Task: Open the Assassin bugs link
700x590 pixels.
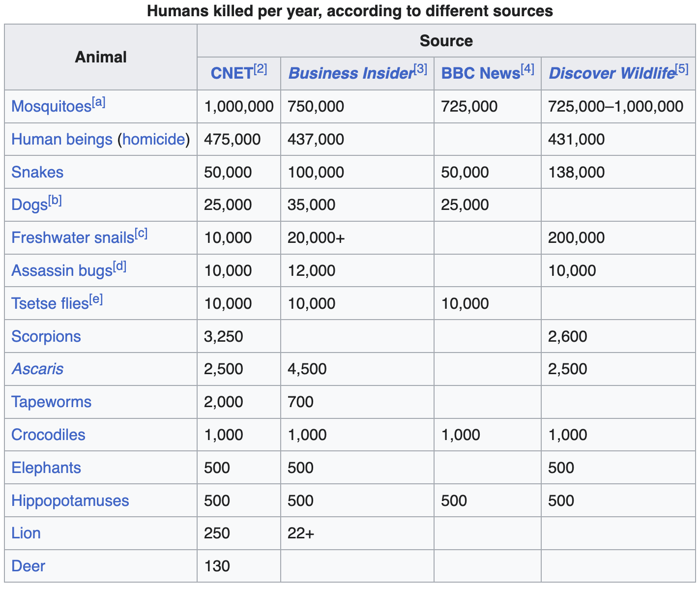Action: point(62,271)
